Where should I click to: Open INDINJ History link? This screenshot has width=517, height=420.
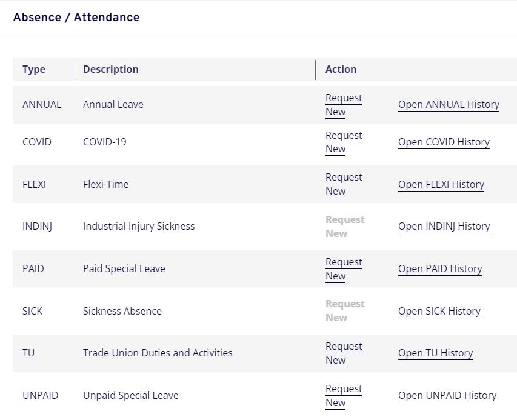[444, 227]
